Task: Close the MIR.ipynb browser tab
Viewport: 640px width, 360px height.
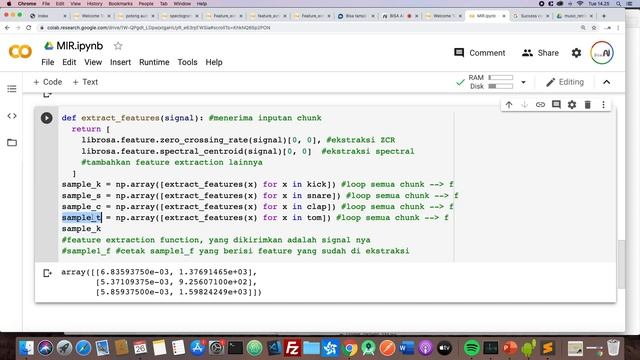Action: (504, 16)
